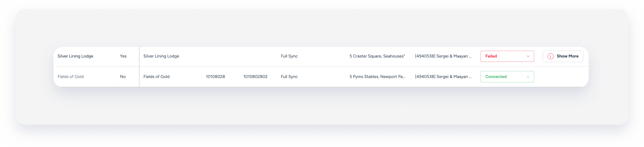This screenshot has width=644, height=147.
Task: Select Silver Lining Lodge in the first column
Action: tap(75, 56)
